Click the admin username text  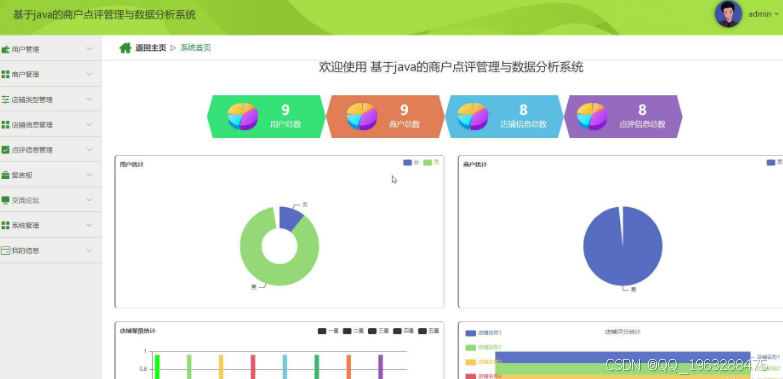(x=759, y=14)
